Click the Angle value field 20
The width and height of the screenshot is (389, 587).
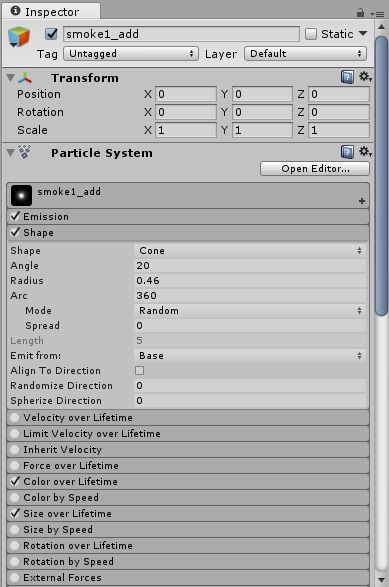250,265
